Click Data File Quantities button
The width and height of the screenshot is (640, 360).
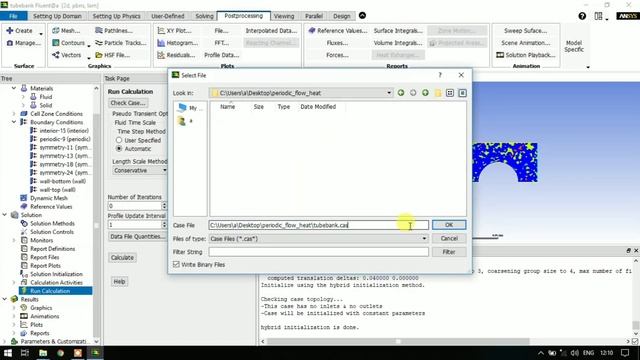click(x=137, y=236)
